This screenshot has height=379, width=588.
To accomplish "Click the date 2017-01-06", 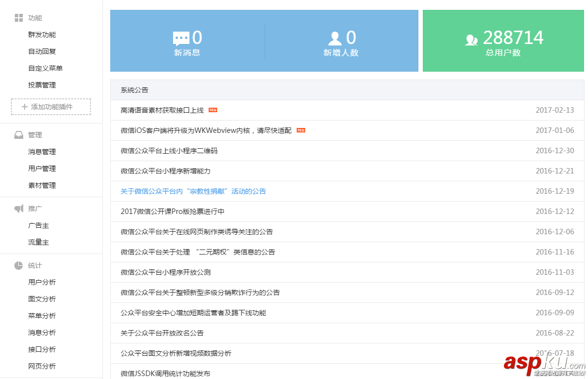I will click(x=555, y=130).
